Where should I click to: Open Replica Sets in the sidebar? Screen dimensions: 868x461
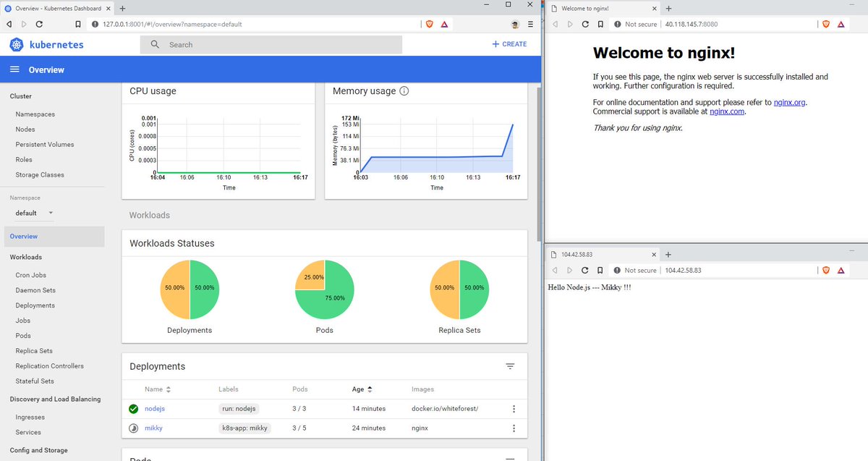(34, 351)
